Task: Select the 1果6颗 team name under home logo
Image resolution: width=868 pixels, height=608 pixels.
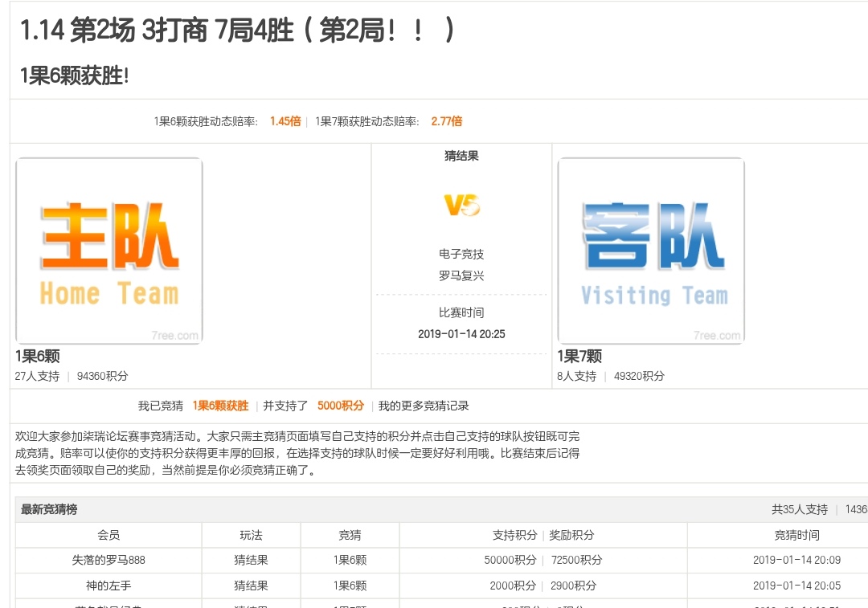Action: 37,357
